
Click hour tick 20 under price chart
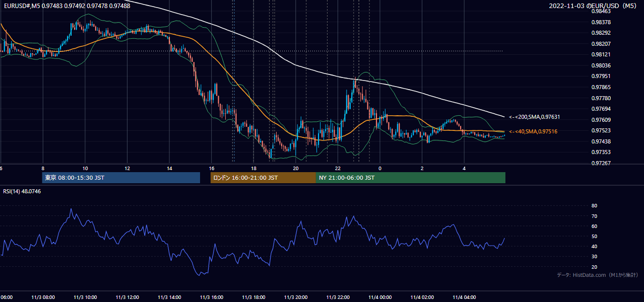[296, 168]
